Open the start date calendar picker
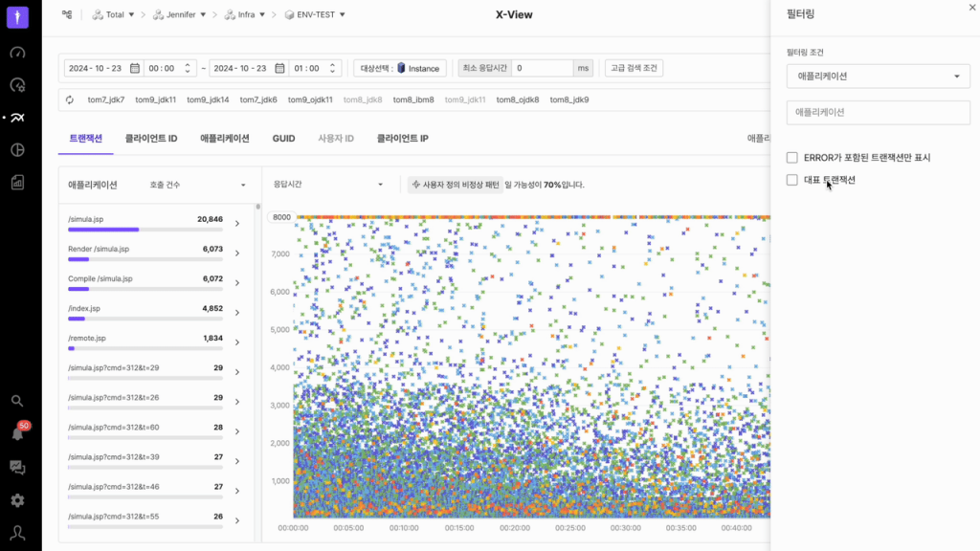Image resolution: width=980 pixels, height=551 pixels. coord(135,68)
